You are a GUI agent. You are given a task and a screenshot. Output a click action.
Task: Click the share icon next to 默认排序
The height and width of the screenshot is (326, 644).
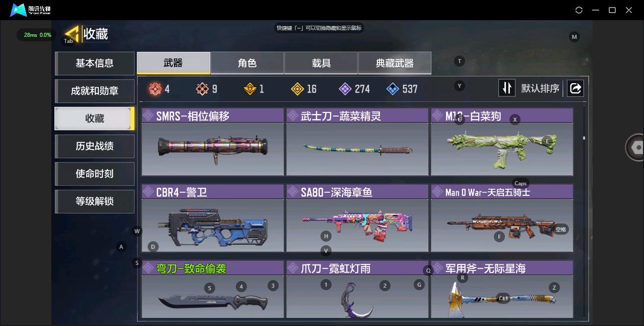(575, 88)
